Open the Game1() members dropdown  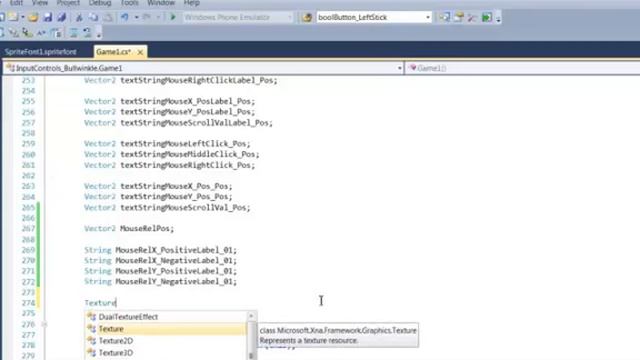tap(523, 68)
